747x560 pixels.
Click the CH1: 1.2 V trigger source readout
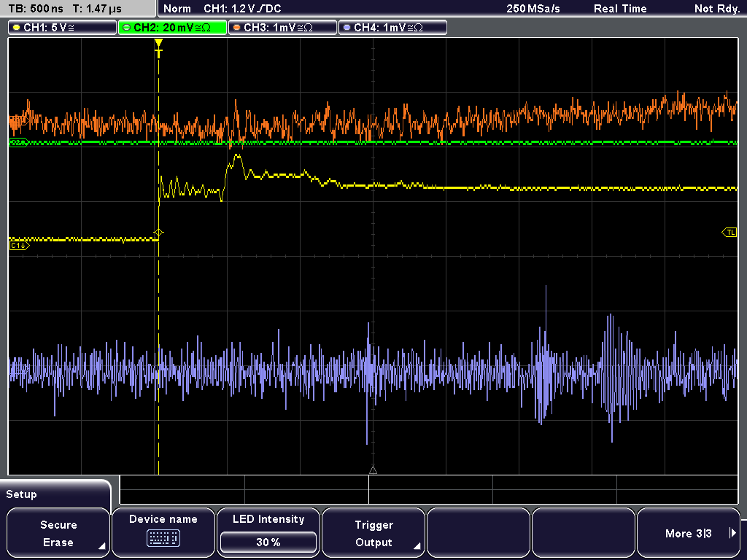[x=242, y=9]
